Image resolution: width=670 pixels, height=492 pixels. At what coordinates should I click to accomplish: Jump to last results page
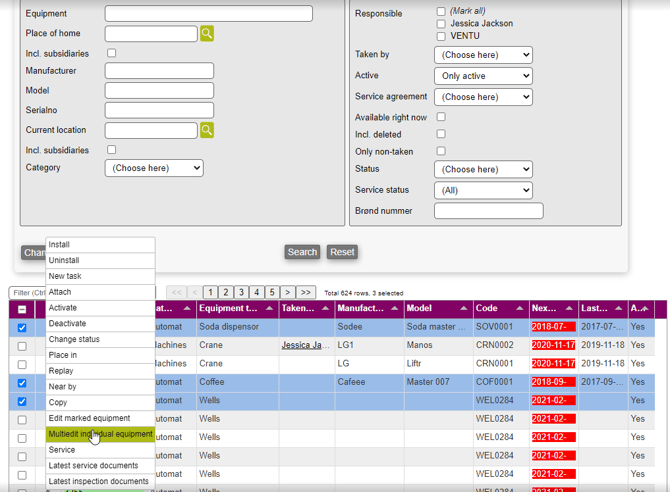pos(306,292)
